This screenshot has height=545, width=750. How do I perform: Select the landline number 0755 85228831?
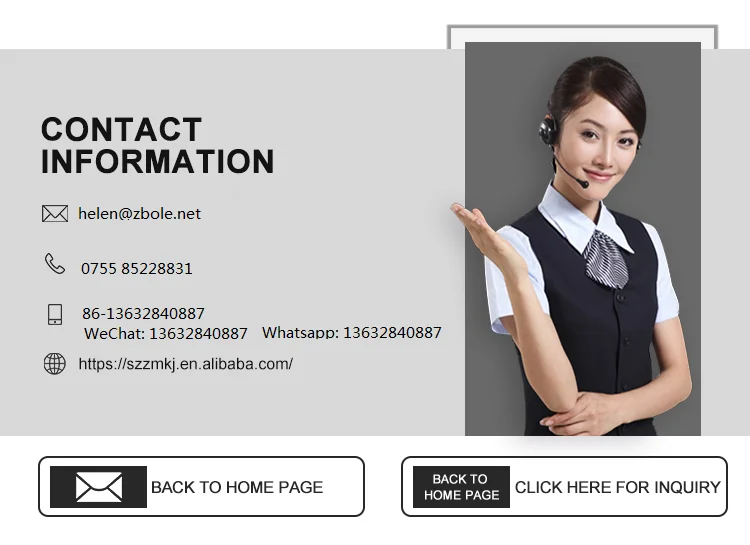pos(137,268)
